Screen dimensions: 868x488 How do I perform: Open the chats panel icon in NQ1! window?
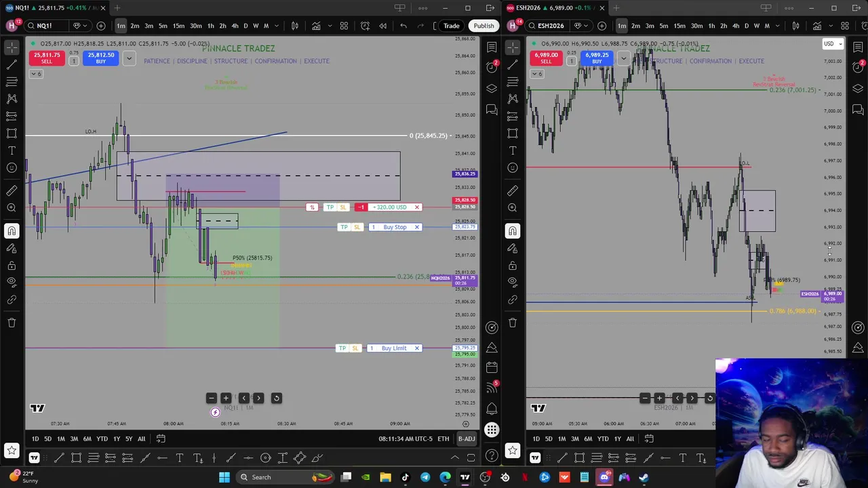coord(492,109)
